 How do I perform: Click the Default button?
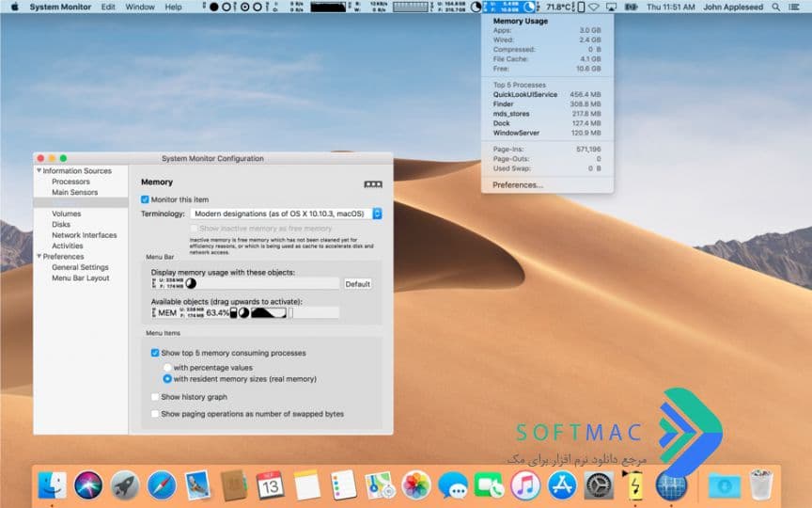pos(357,284)
